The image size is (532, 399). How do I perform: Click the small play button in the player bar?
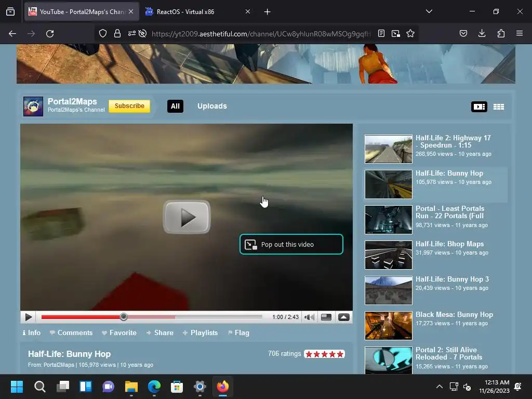(29, 317)
